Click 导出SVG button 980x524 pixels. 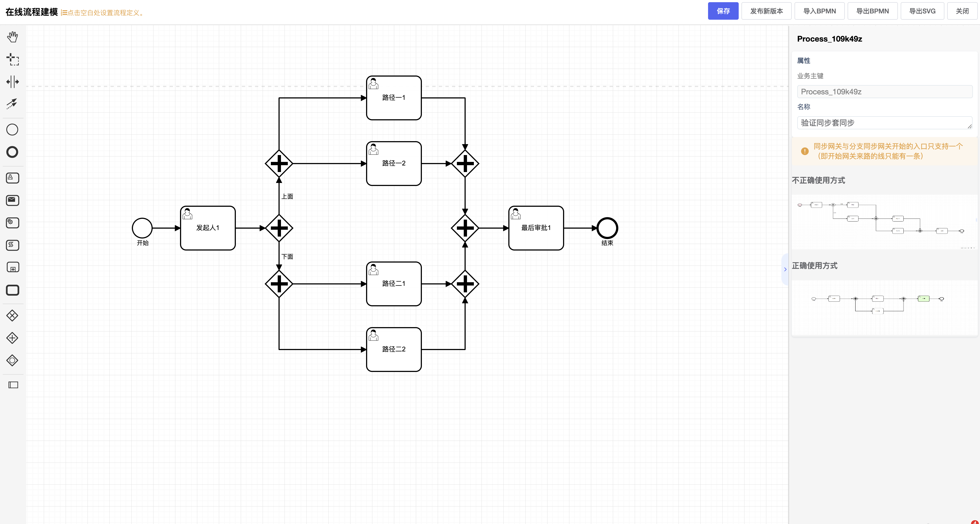(x=922, y=11)
